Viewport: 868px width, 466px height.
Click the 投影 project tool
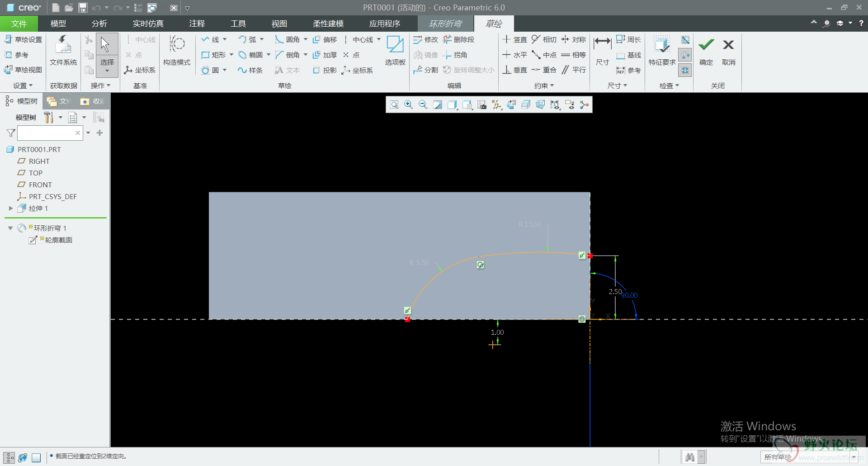[x=325, y=70]
